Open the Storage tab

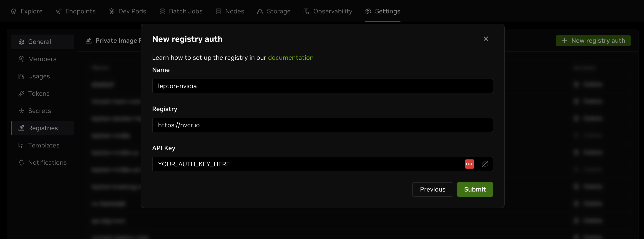(x=274, y=11)
